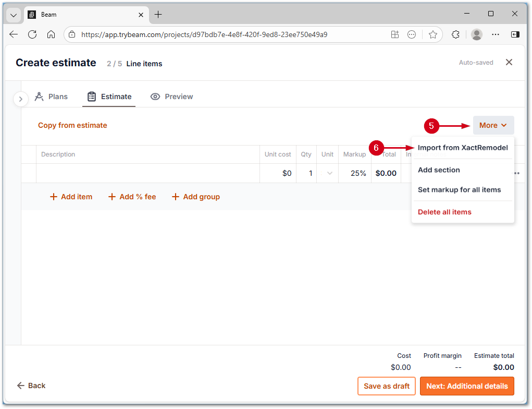Bookmark page with the star icon
The height and width of the screenshot is (409, 532).
[x=432, y=34]
